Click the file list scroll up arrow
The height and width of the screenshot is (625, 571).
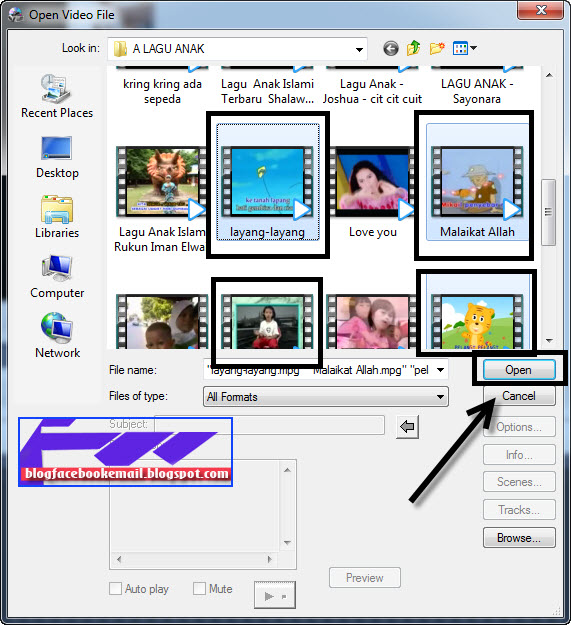[549, 75]
